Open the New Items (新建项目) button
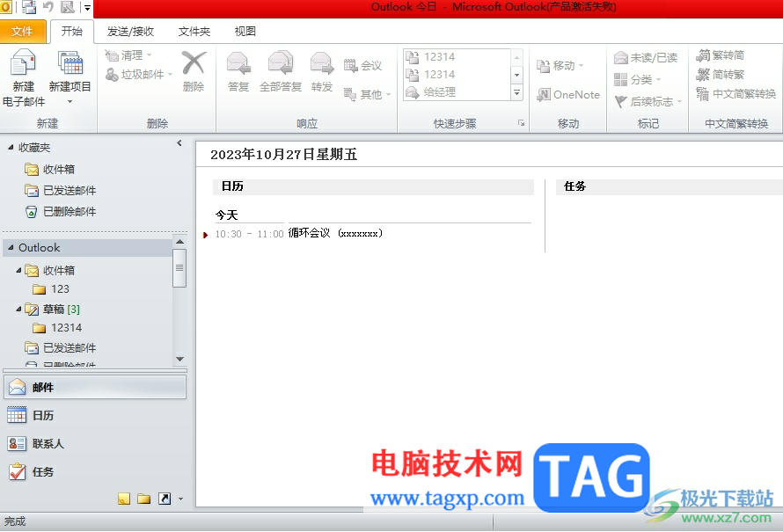Image resolution: width=783 pixels, height=532 pixels. (x=70, y=77)
